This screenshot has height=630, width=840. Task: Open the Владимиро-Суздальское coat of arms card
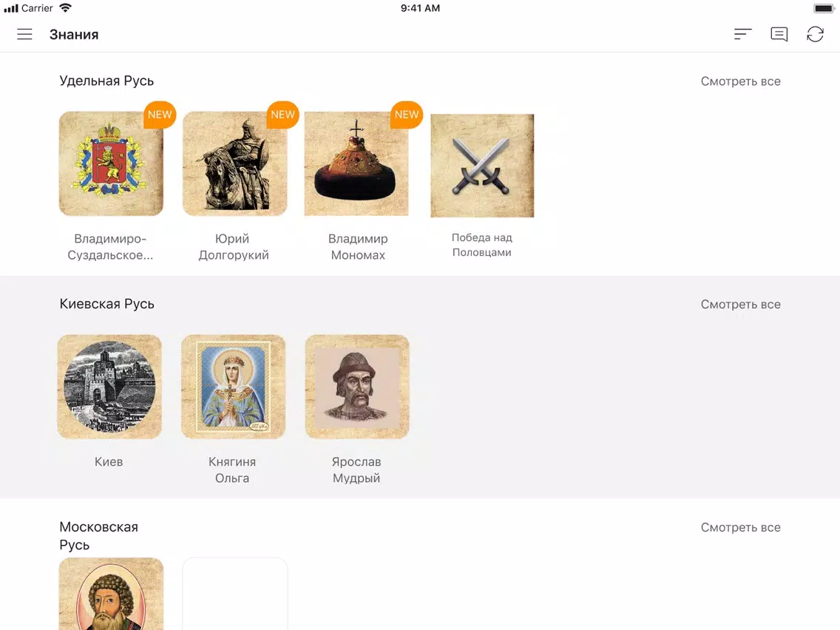(x=111, y=163)
